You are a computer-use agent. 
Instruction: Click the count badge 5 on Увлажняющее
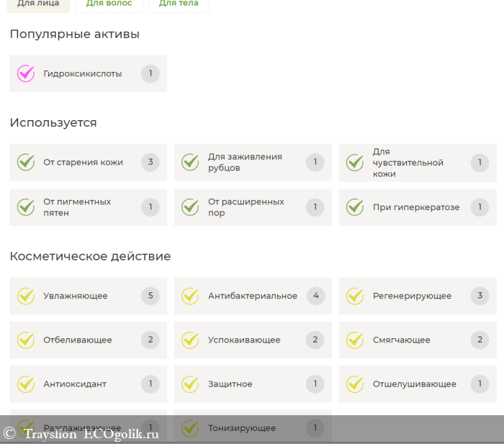click(x=150, y=295)
